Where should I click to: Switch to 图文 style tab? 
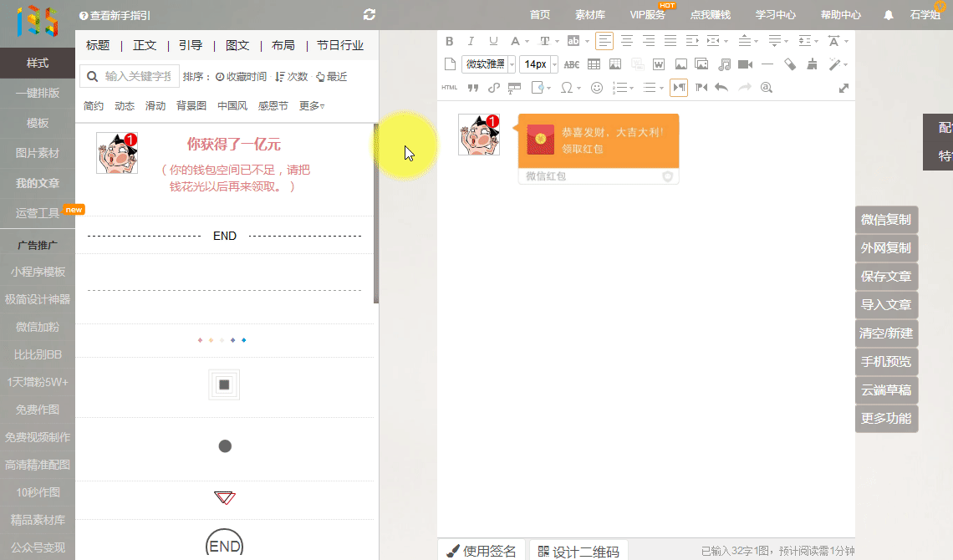(x=237, y=46)
